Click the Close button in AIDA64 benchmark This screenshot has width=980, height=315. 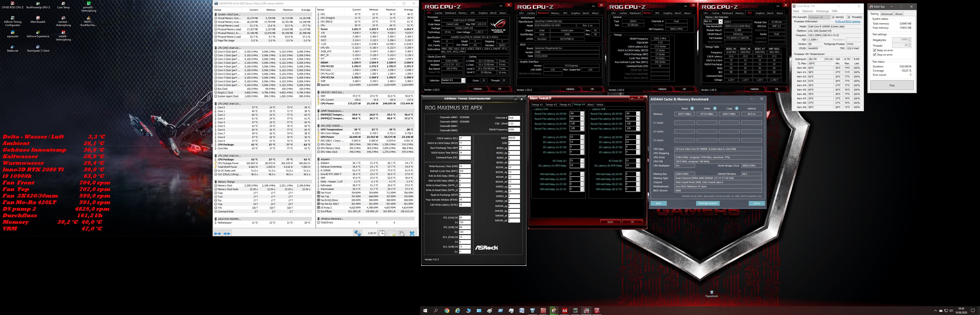(x=757, y=203)
